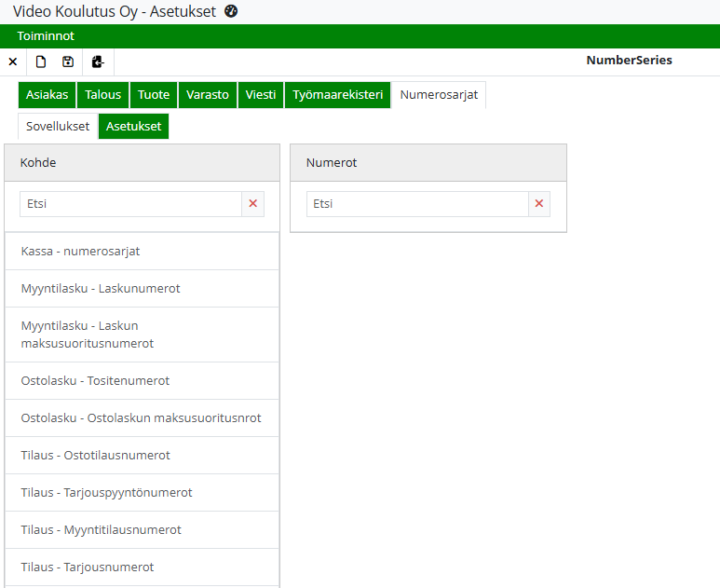Open the Talous tab
This screenshot has width=720, height=588.
[103, 95]
